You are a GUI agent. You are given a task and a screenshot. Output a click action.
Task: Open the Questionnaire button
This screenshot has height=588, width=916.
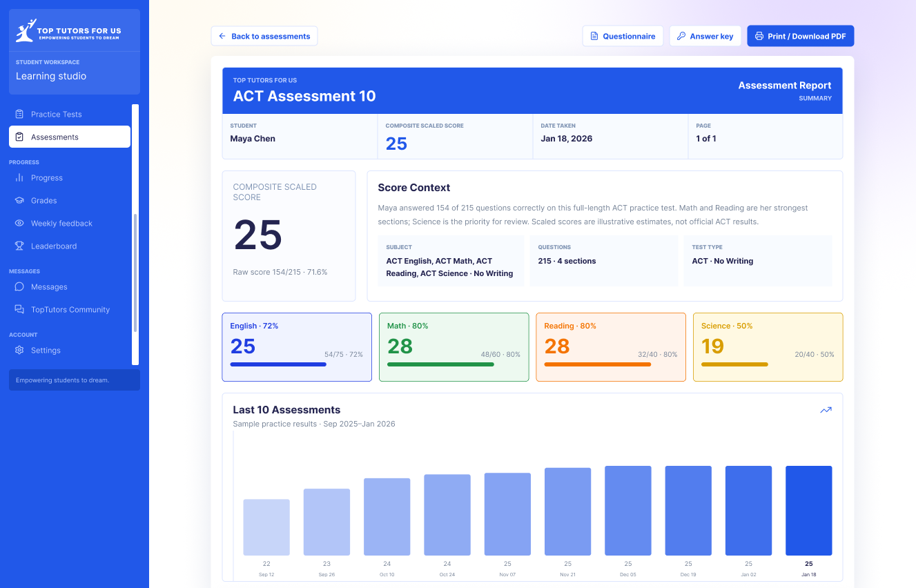623,36
